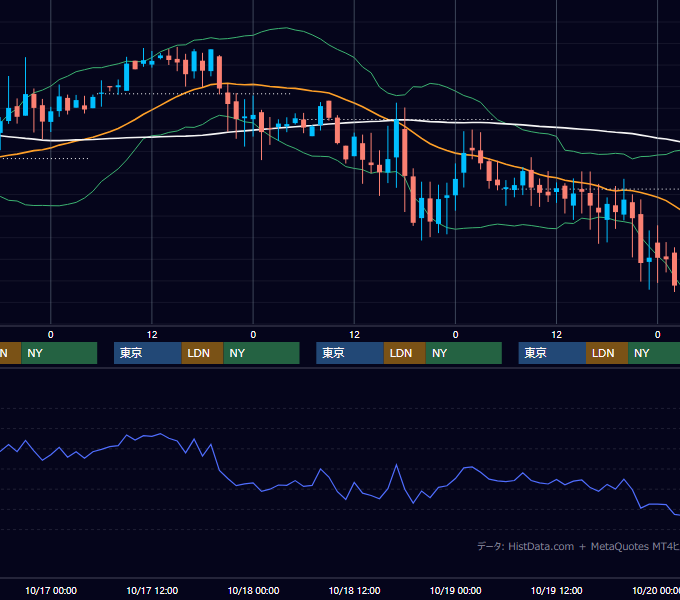Click the NY session block starting 10/18
This screenshot has width=680, height=600.
coord(464,353)
